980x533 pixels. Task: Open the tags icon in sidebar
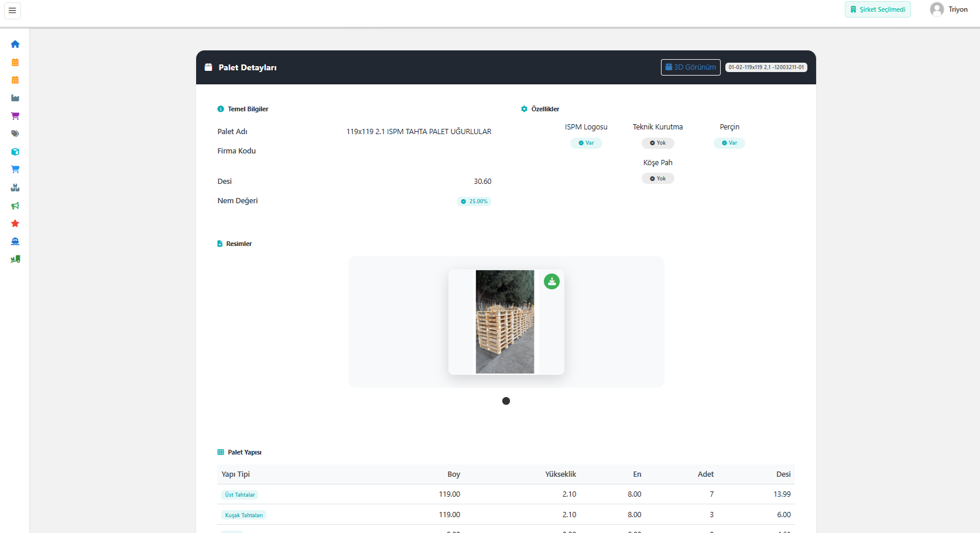[15, 134]
